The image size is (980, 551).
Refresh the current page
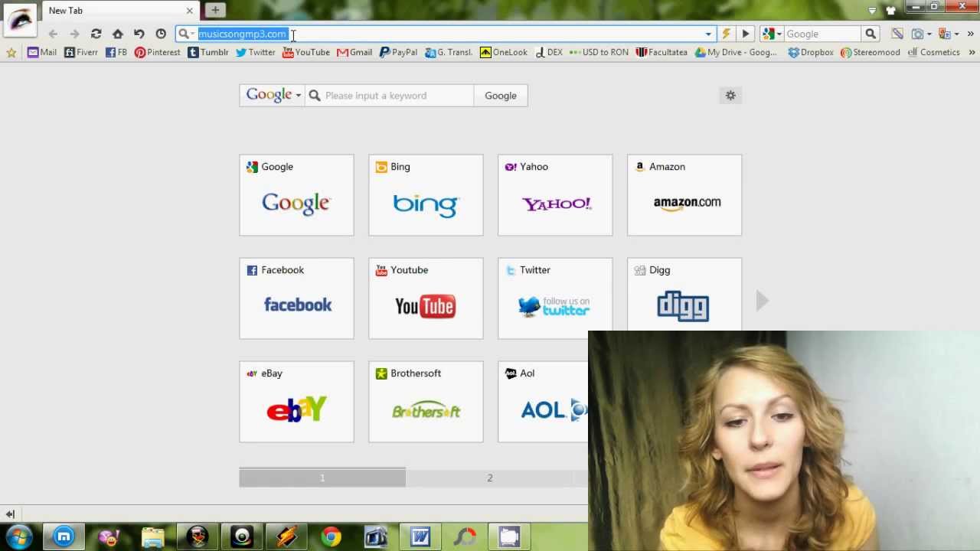coord(96,34)
